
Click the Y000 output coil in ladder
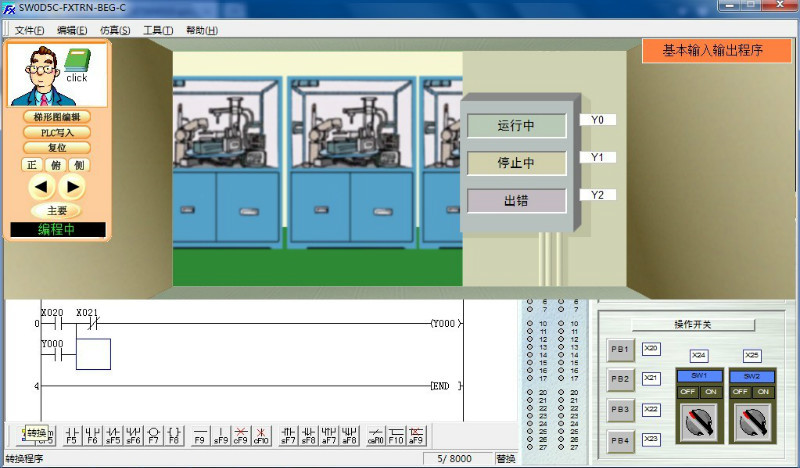coord(444,324)
